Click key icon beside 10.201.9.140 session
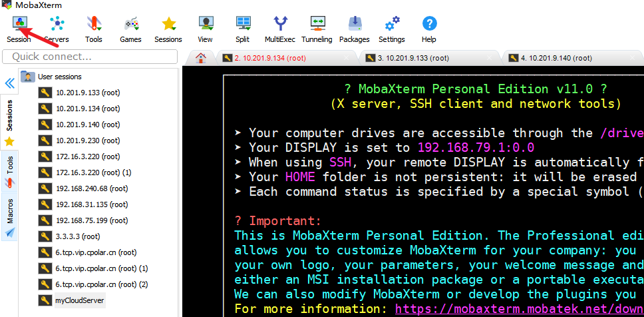 45,125
